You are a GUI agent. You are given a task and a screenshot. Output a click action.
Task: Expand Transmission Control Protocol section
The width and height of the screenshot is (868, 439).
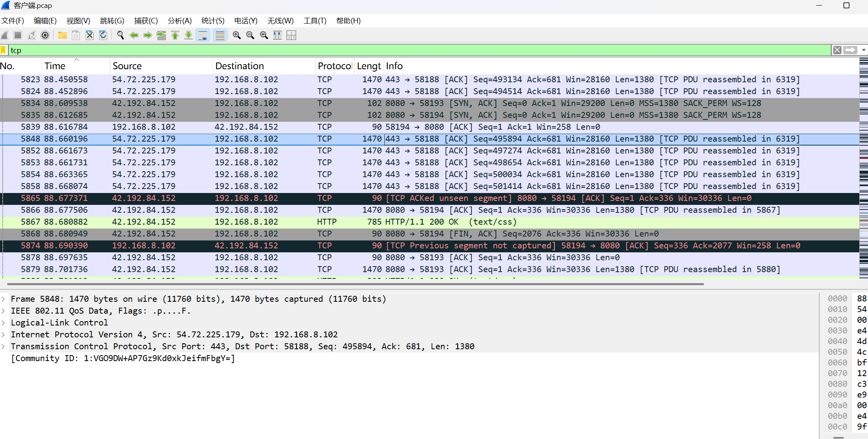(x=4, y=346)
